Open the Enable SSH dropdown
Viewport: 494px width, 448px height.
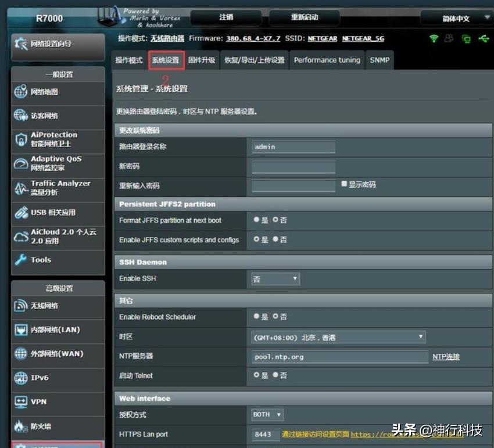tap(274, 279)
